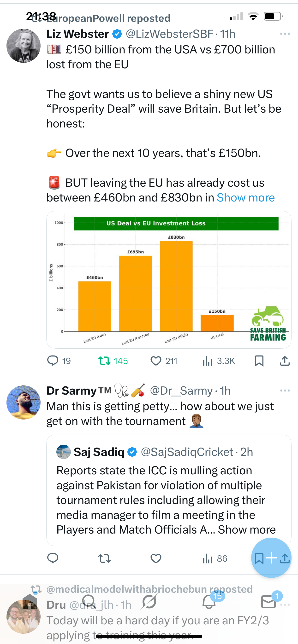
Task: Open more options on Liz Webster's tweet
Action: tap(285, 34)
